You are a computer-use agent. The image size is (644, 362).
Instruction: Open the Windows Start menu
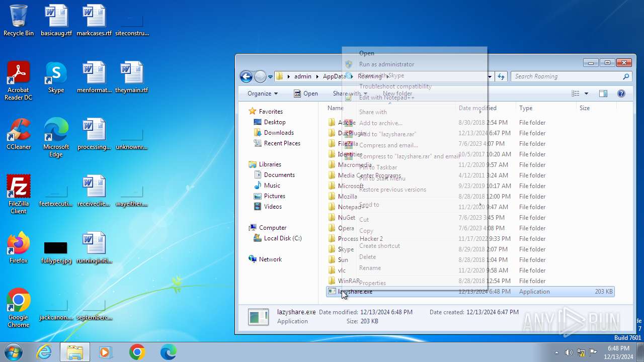tap(14, 352)
